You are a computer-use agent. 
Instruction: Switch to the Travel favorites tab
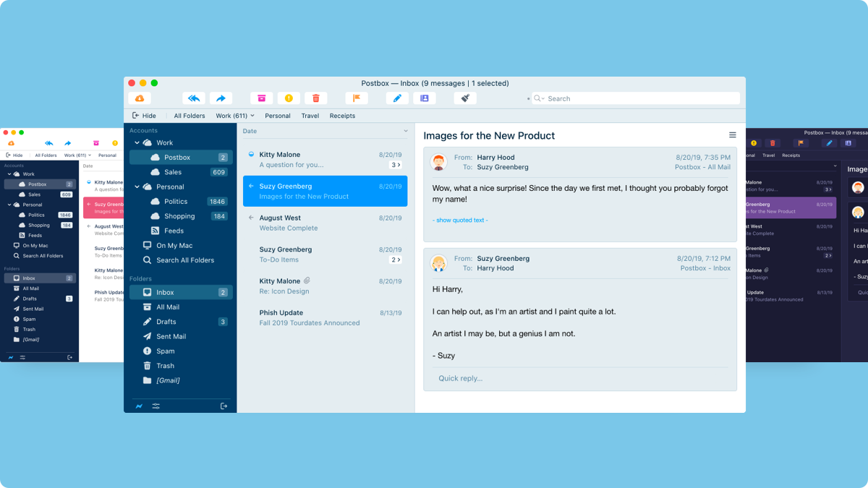click(310, 116)
